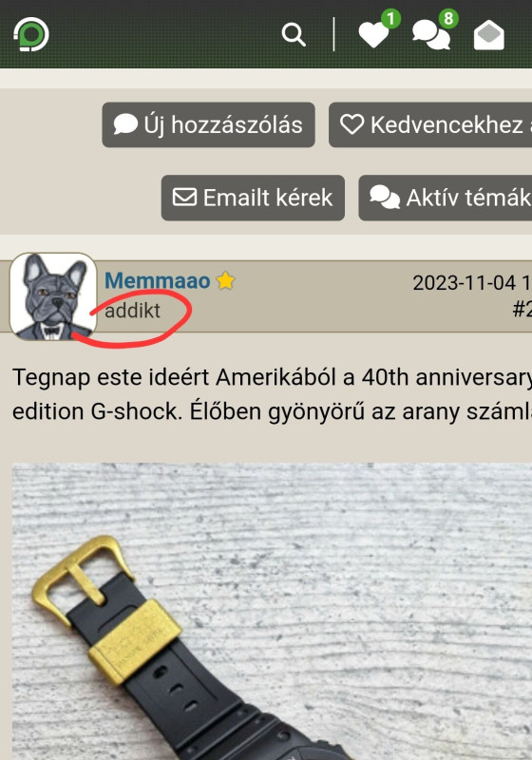Open the messages envelope icon
Viewport: 532px width, 760px height.
point(489,35)
